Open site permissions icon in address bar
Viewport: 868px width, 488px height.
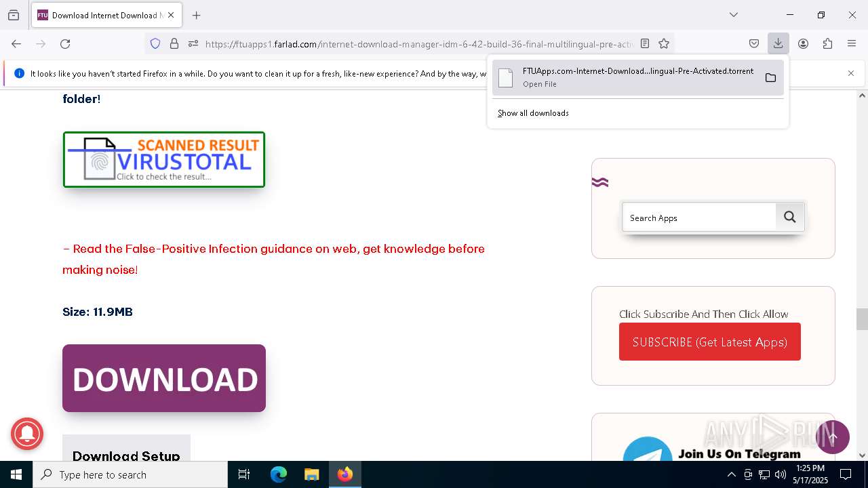(193, 43)
